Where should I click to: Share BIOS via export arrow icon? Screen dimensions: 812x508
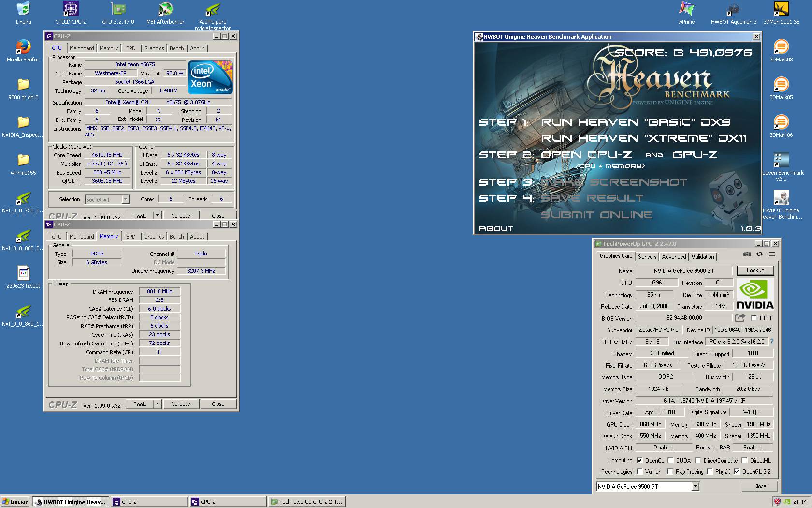point(740,318)
